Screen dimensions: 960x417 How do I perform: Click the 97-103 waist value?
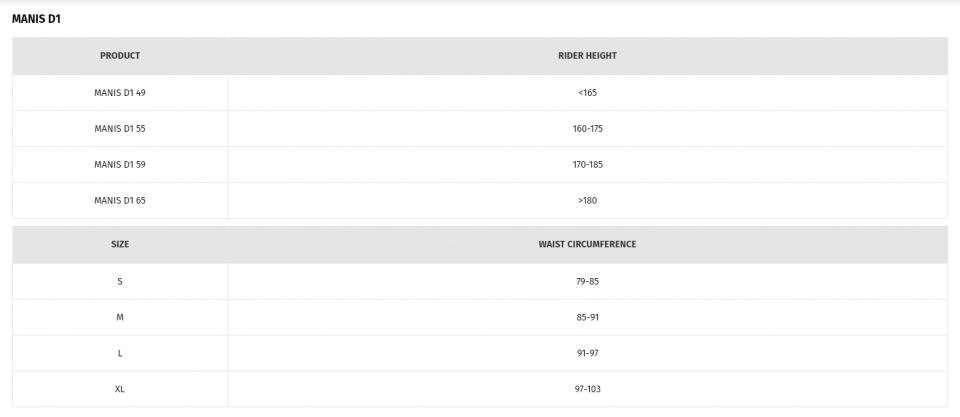(587, 389)
